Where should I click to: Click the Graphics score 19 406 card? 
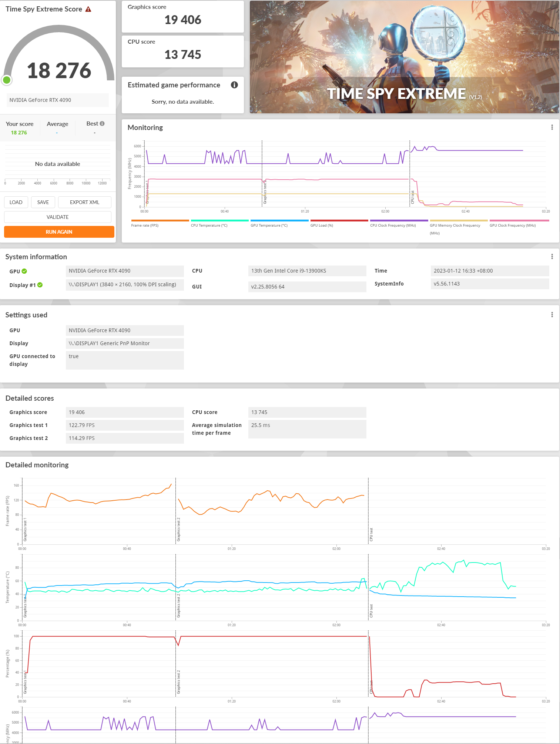pos(183,17)
